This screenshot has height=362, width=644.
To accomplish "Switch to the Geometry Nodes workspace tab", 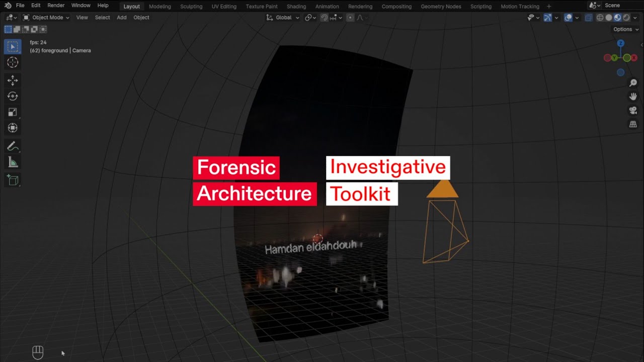I will click(x=441, y=7).
